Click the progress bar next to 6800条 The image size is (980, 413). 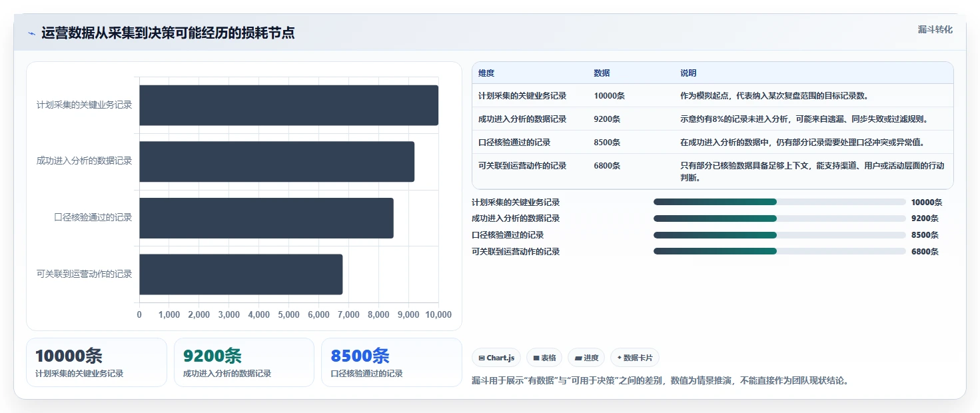click(x=779, y=251)
